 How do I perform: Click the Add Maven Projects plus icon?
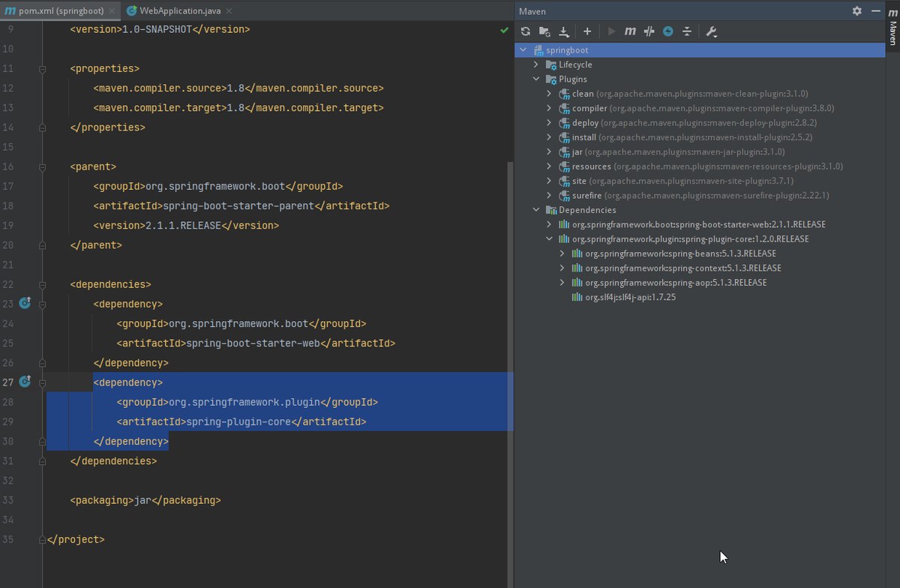[x=587, y=31]
